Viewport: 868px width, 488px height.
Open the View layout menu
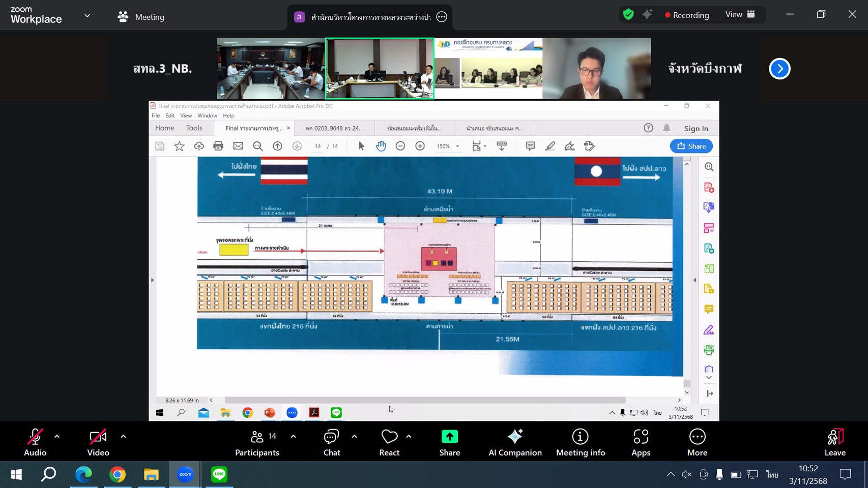point(740,15)
